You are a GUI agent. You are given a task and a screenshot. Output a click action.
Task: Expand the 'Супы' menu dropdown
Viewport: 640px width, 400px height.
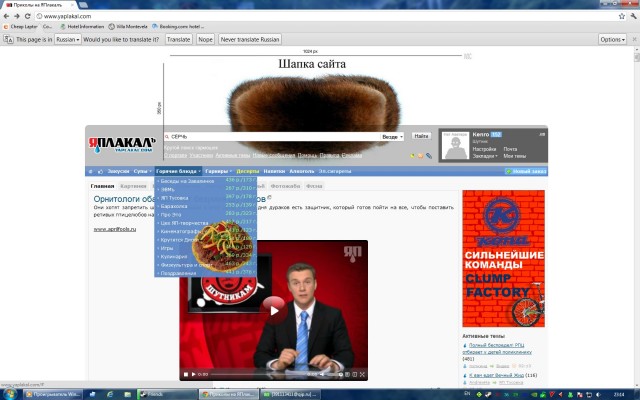pyautogui.click(x=142, y=171)
